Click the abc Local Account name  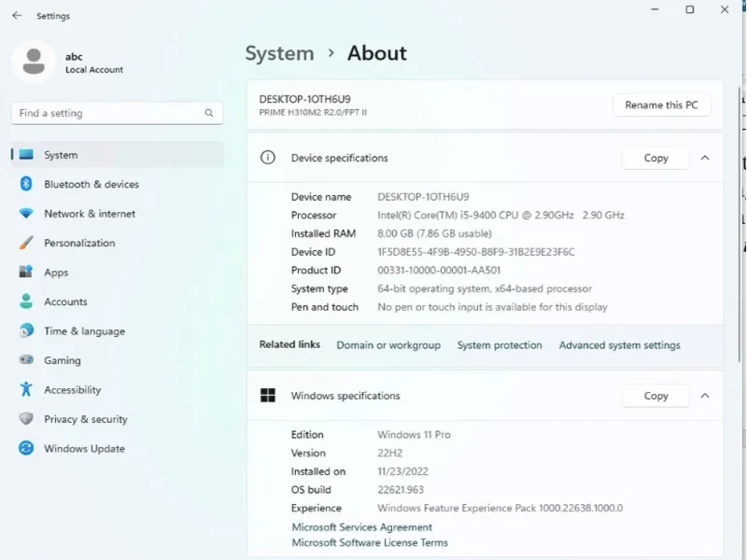[x=94, y=63]
